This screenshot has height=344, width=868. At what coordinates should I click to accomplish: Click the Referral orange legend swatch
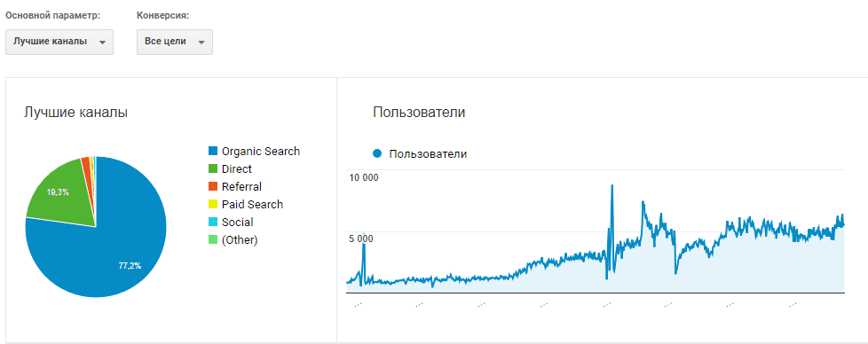point(213,186)
